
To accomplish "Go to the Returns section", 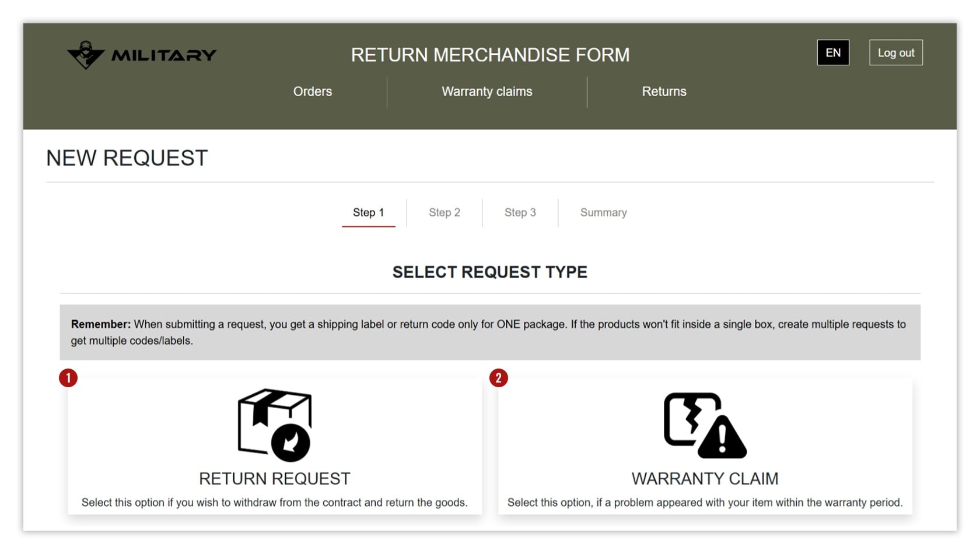I will pos(664,92).
